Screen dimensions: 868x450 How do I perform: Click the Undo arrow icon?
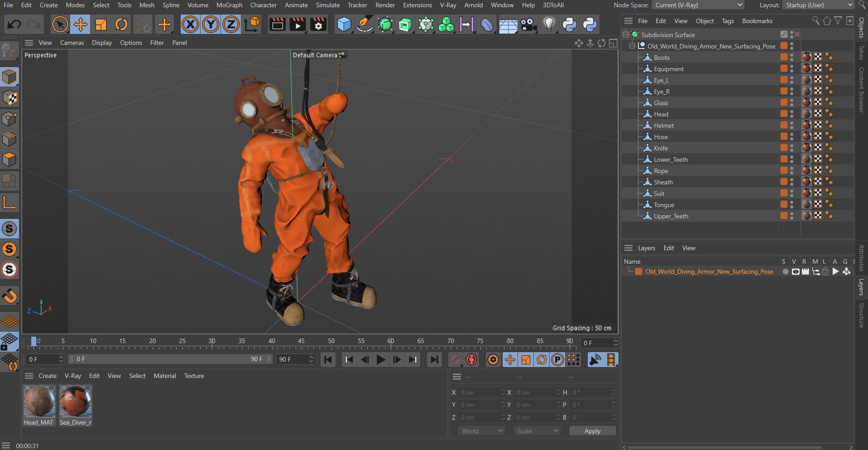pyautogui.click(x=14, y=24)
